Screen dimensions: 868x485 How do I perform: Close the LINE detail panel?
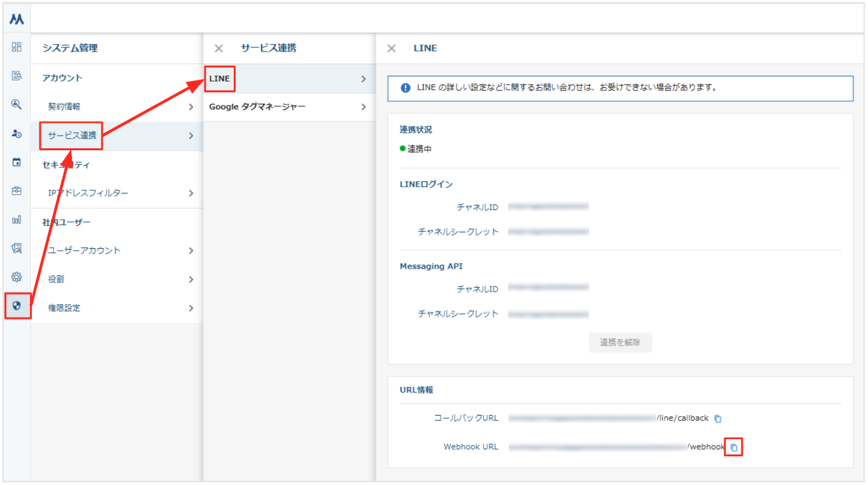[x=392, y=48]
